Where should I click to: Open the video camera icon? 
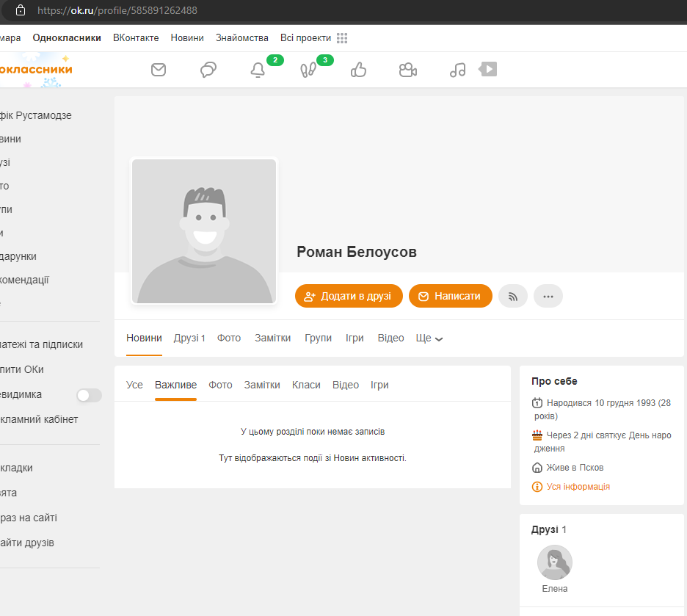point(408,70)
